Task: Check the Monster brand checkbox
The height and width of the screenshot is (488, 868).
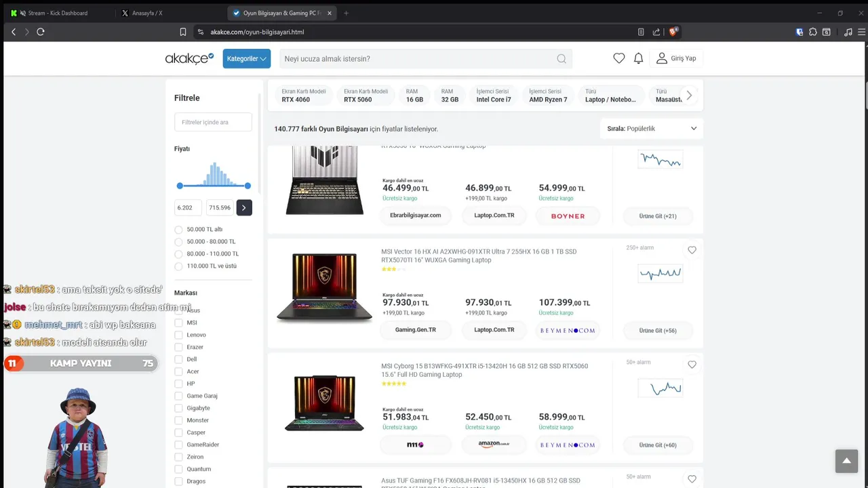Action: pyautogui.click(x=178, y=420)
